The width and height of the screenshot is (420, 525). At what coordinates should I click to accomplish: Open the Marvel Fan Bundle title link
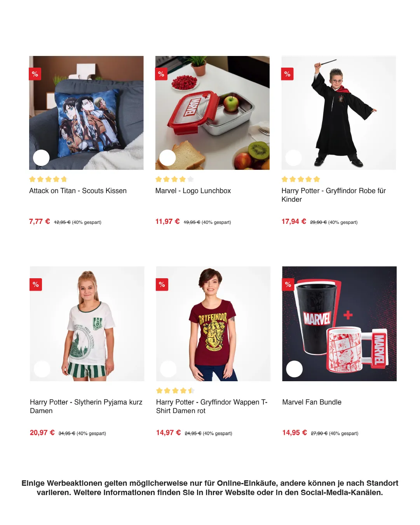click(x=312, y=402)
